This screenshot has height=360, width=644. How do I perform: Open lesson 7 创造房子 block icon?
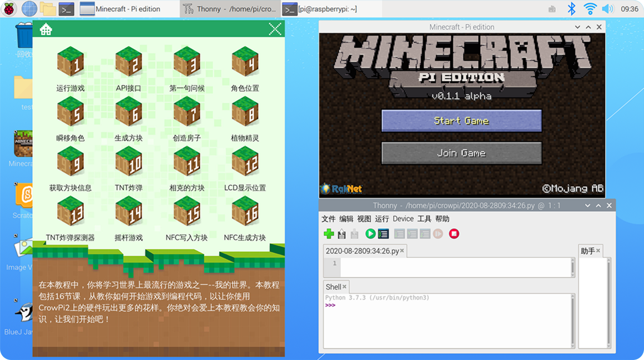pos(187,111)
